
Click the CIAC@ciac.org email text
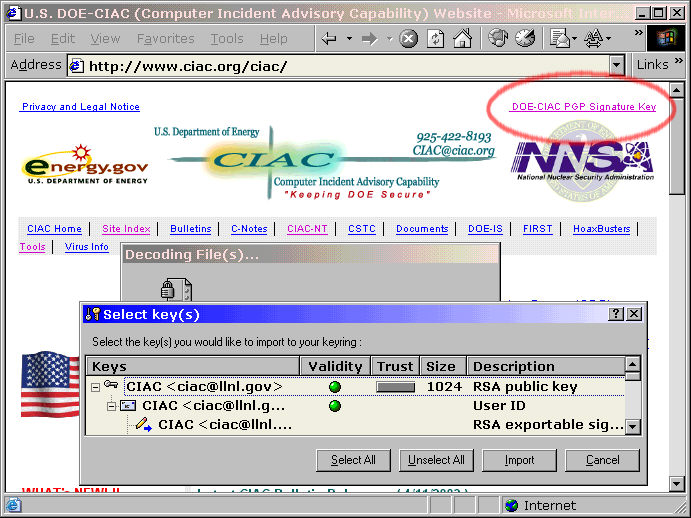453,151
